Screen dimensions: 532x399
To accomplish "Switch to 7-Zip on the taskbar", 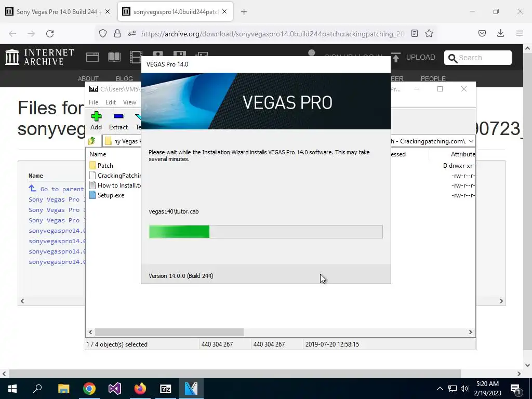I will tap(166, 389).
